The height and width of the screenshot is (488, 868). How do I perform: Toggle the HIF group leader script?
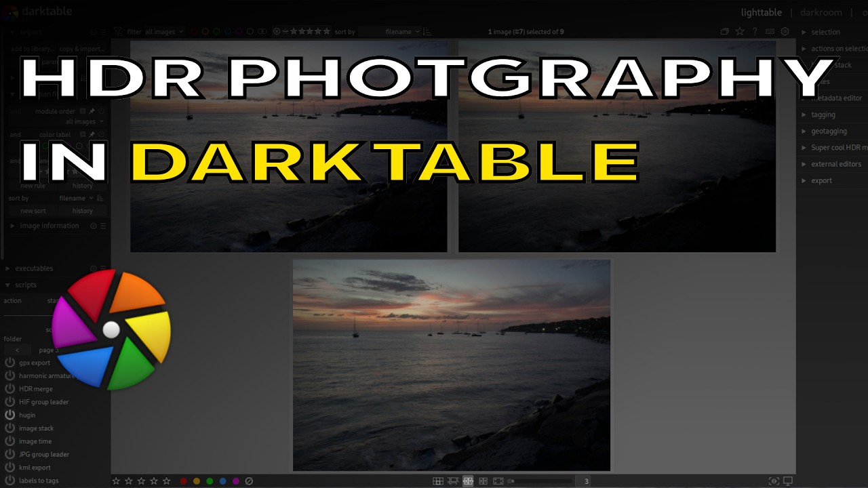(x=9, y=402)
